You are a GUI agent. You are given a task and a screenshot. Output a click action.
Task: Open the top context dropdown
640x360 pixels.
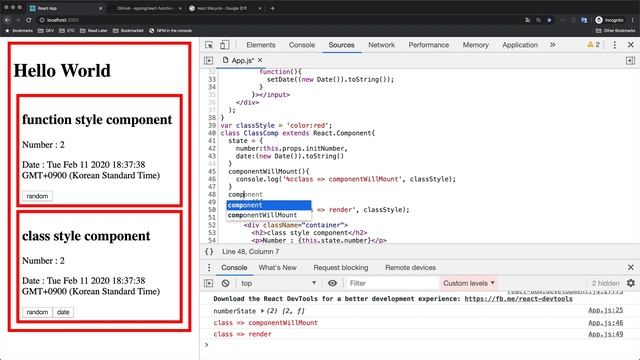click(278, 283)
